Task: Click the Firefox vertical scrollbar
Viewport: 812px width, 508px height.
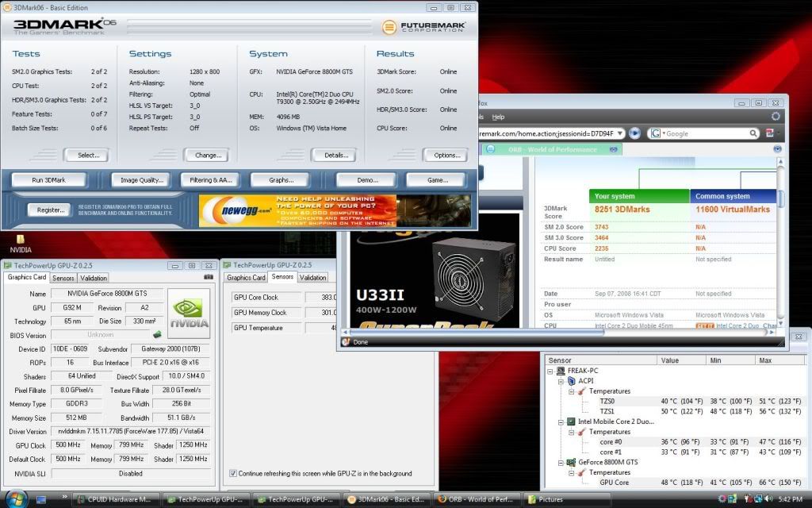Action: pyautogui.click(x=780, y=241)
